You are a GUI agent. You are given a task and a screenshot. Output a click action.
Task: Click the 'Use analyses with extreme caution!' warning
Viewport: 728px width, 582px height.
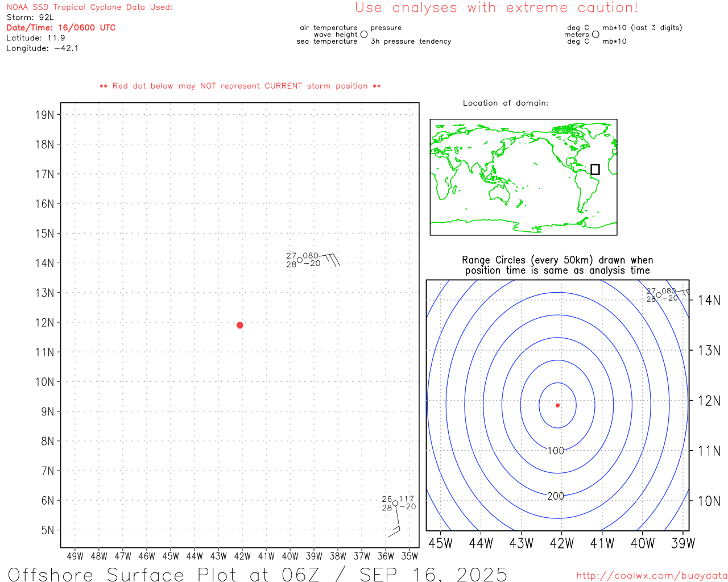pos(497,7)
